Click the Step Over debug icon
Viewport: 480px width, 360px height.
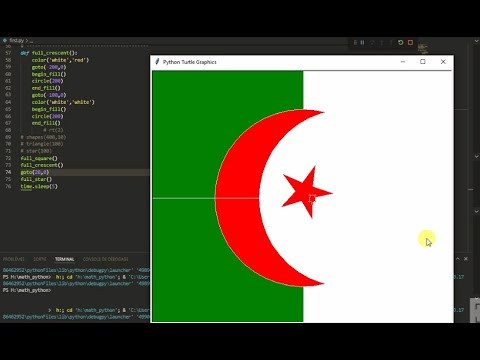click(x=372, y=43)
